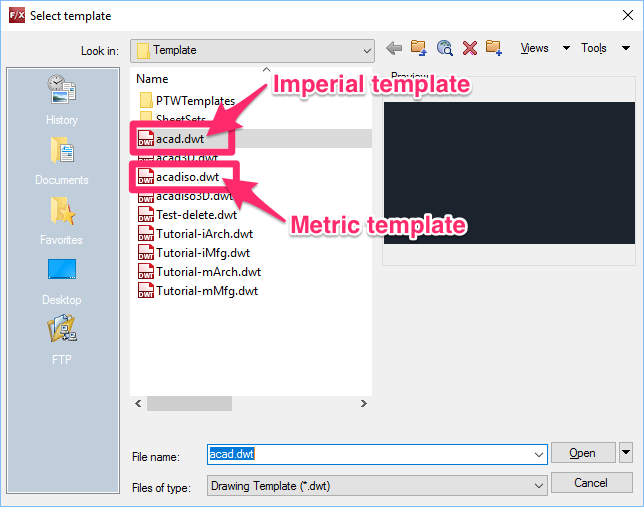Expand the Tools dropdown arrow
This screenshot has width=644, height=507.
click(626, 48)
